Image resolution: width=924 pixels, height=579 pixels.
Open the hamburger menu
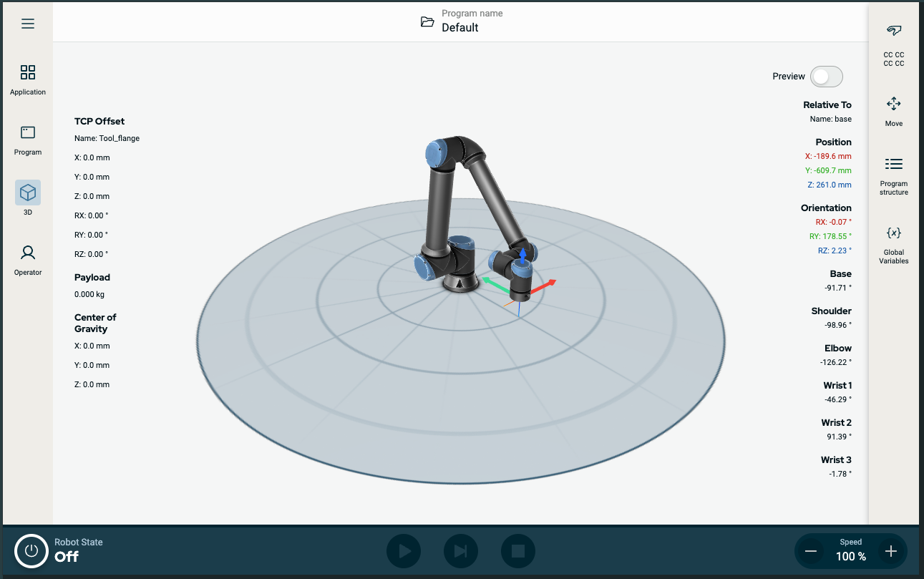(28, 24)
